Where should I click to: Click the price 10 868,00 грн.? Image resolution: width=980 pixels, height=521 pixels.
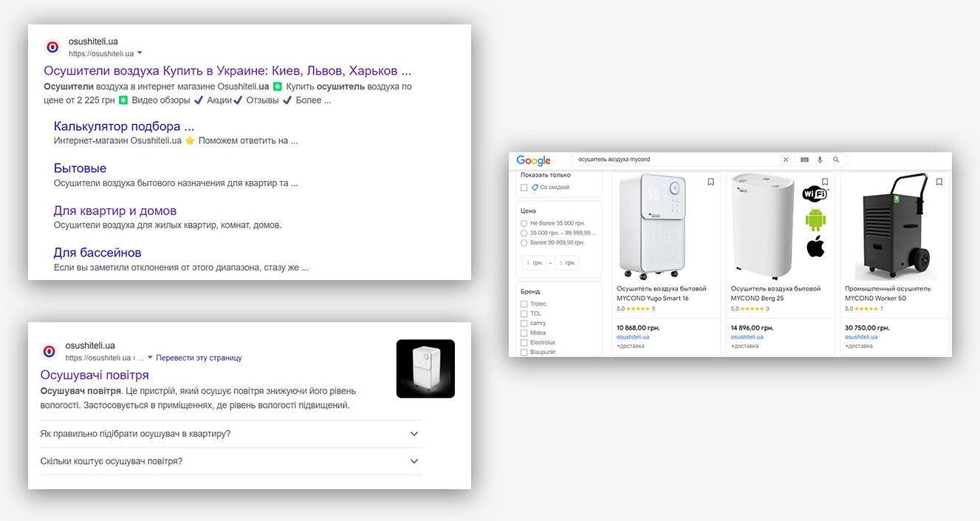(x=637, y=327)
